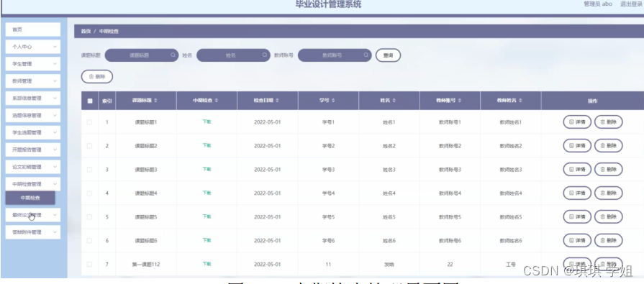Expand the 学生管理 sidebar menu
644x284 pixels.
tap(33, 64)
